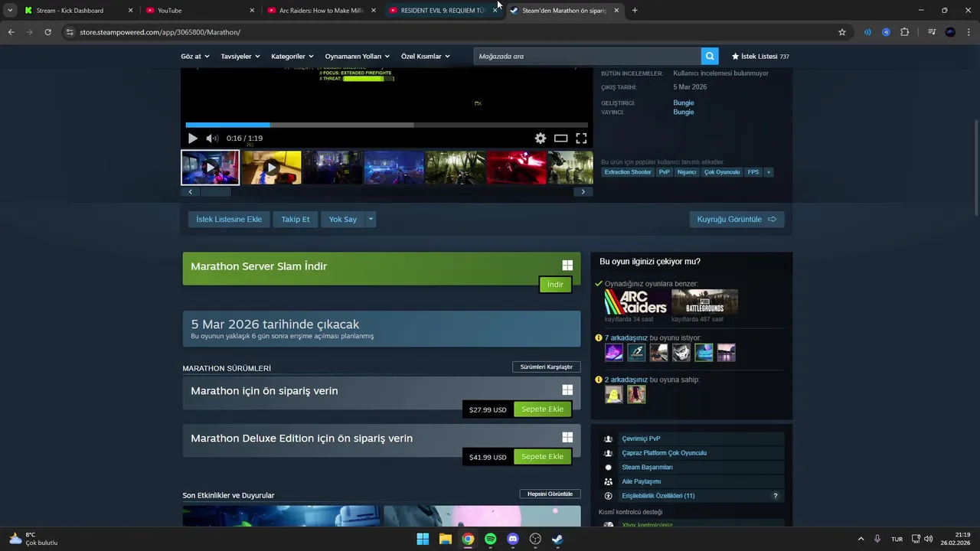Open Çevrimiçi PvP feature link

coord(641,439)
